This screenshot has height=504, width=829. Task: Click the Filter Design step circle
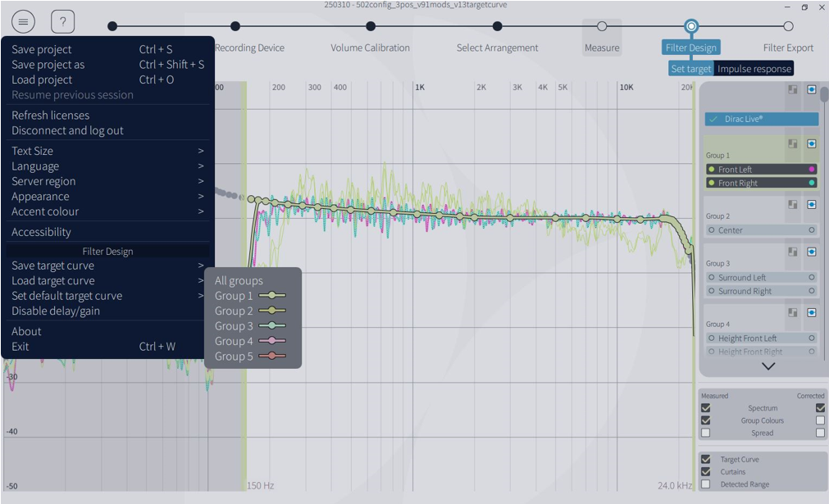point(691,26)
